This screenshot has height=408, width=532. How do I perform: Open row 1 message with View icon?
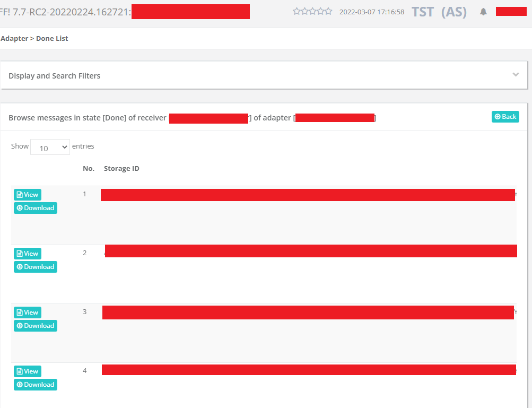click(27, 194)
